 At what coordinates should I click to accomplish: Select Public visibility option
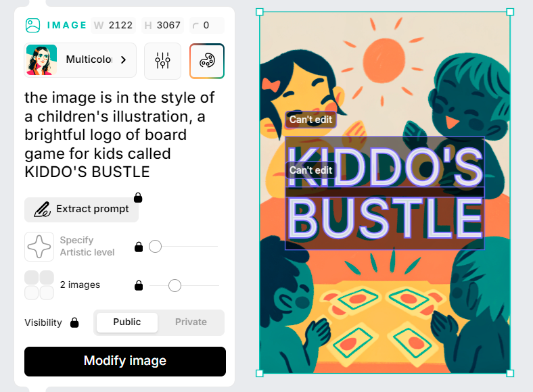click(127, 322)
